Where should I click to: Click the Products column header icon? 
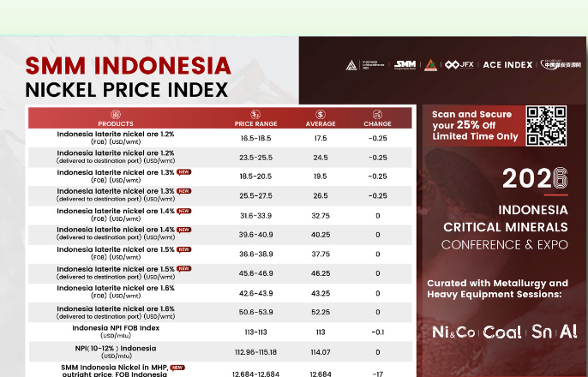tap(116, 114)
